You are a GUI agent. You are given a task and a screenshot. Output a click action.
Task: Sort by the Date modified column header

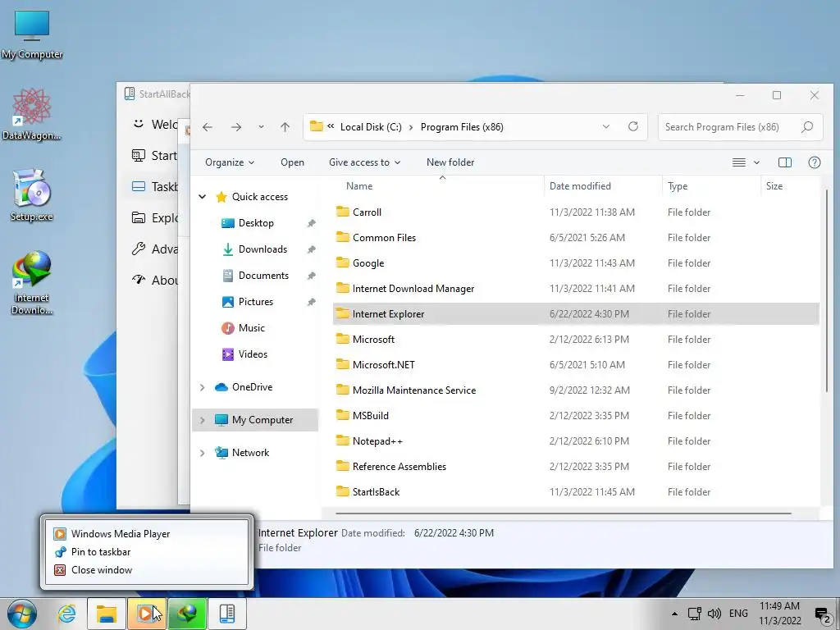click(580, 186)
